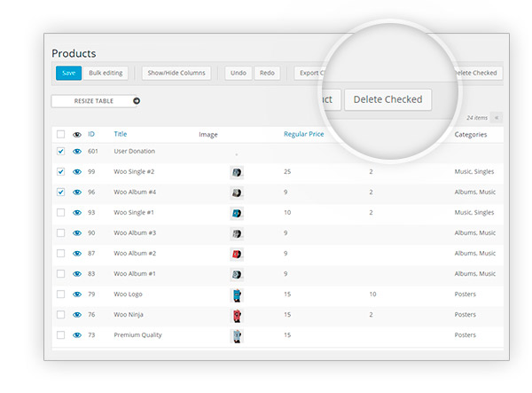Click the header eye visibility icon
The height and width of the screenshot is (393, 532).
77,135
